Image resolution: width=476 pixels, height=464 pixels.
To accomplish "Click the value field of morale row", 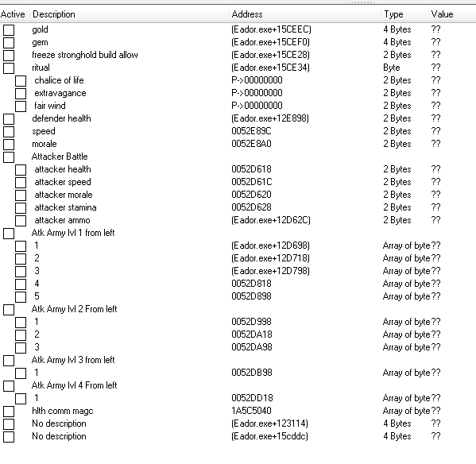I will click(x=435, y=144).
